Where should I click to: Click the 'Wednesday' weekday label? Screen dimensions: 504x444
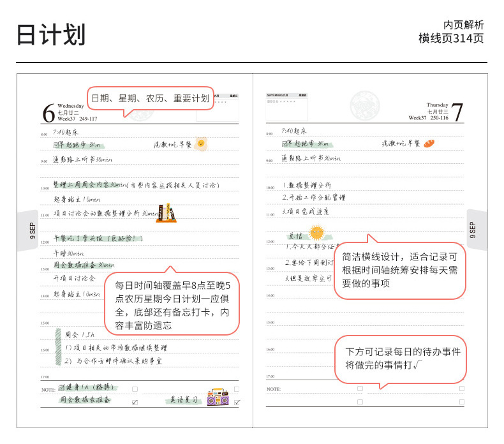pos(71,106)
